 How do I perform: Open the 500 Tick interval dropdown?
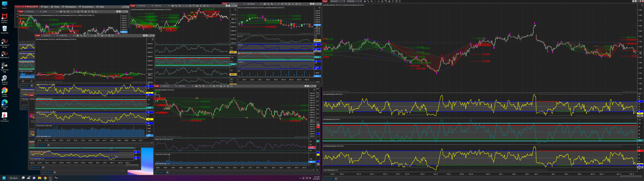(x=169, y=6)
